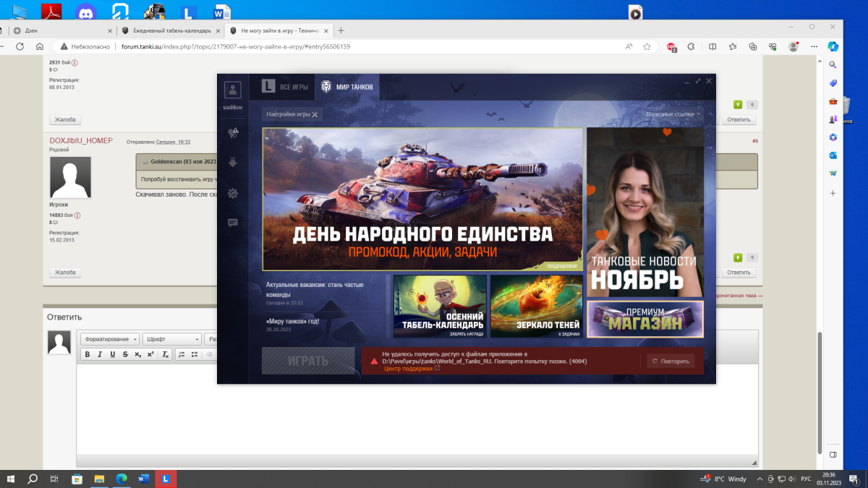Expand the Полезные ссылки dropdown

coord(673,114)
